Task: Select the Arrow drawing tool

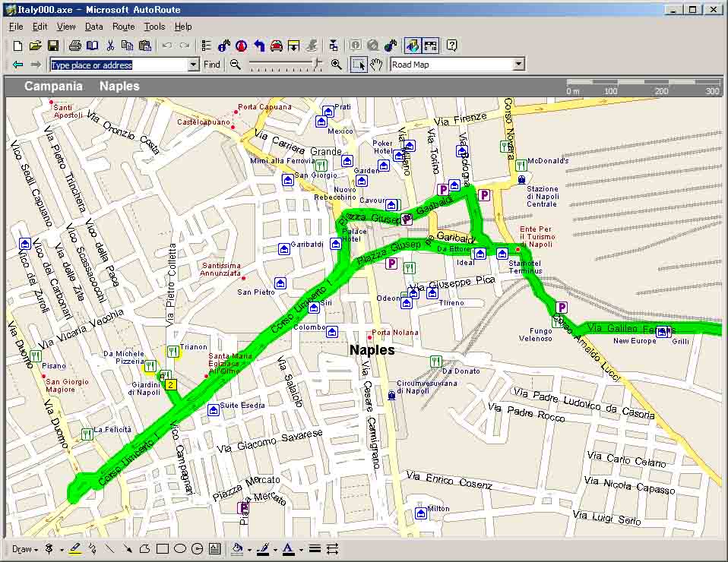Action: tap(127, 550)
